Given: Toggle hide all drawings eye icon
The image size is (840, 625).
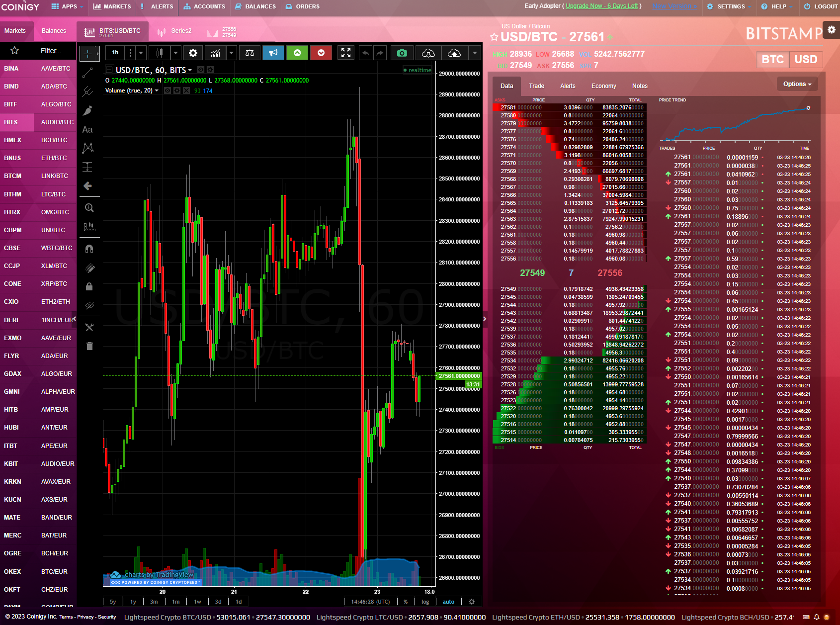Looking at the screenshot, I should tap(89, 306).
